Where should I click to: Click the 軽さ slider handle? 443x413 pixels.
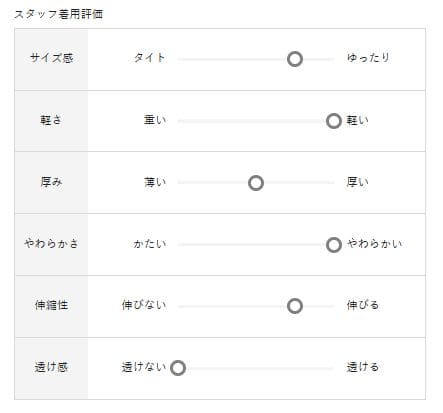[x=334, y=121]
